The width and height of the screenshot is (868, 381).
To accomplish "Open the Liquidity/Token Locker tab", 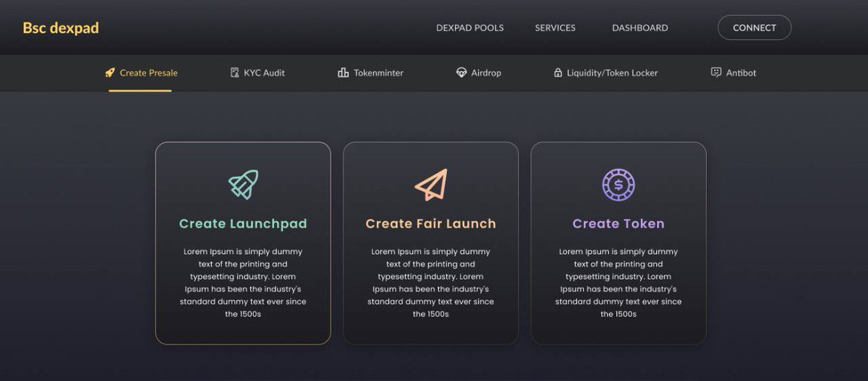I will [613, 73].
